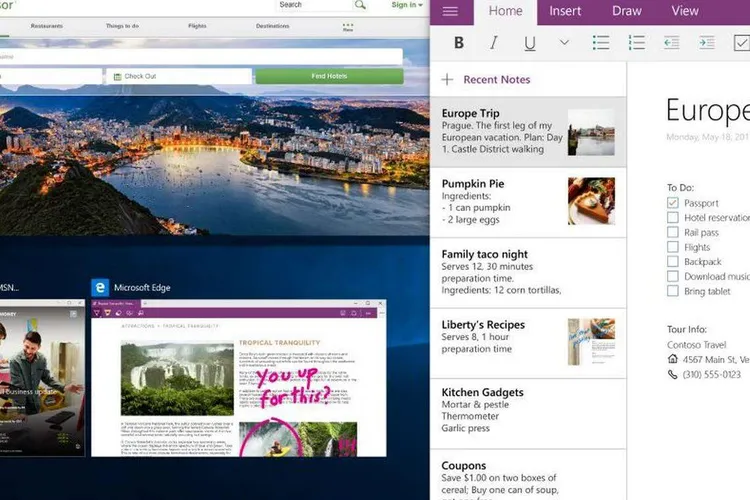The width and height of the screenshot is (750, 500).
Task: Open the Draw ribbon tab
Action: click(627, 12)
